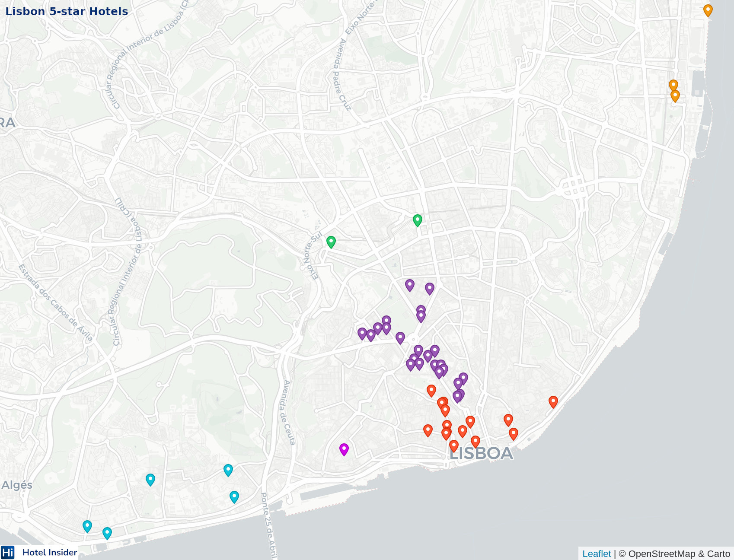Open the northernmost red hotel marker
Image resolution: width=734 pixels, height=560 pixels.
pos(431,390)
